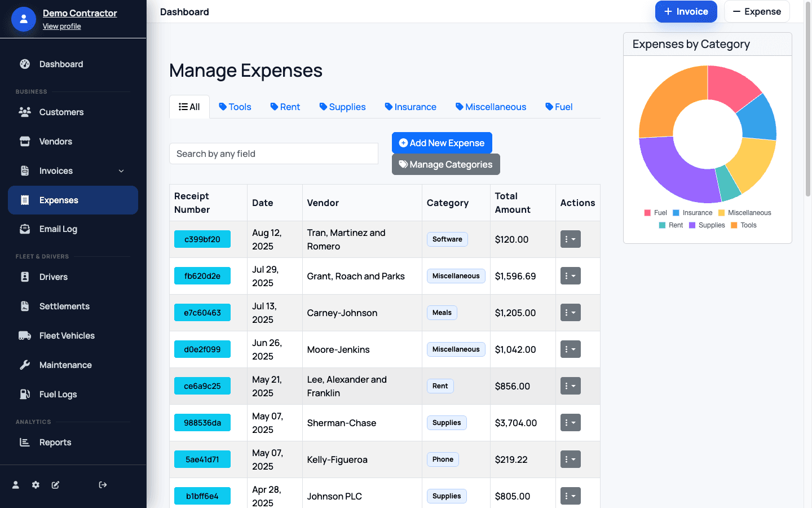Filter expenses by the Tools tab

point(235,107)
